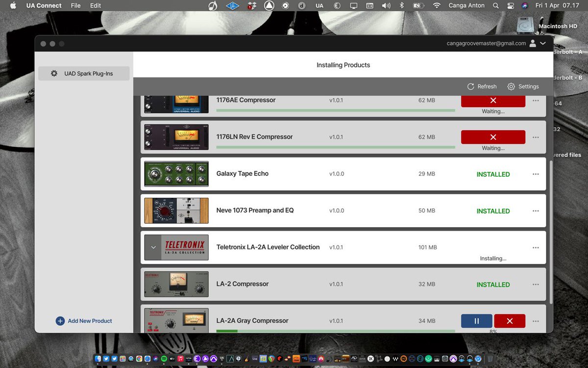
Task: Click the Add New Product plus icon
Action: click(60, 321)
